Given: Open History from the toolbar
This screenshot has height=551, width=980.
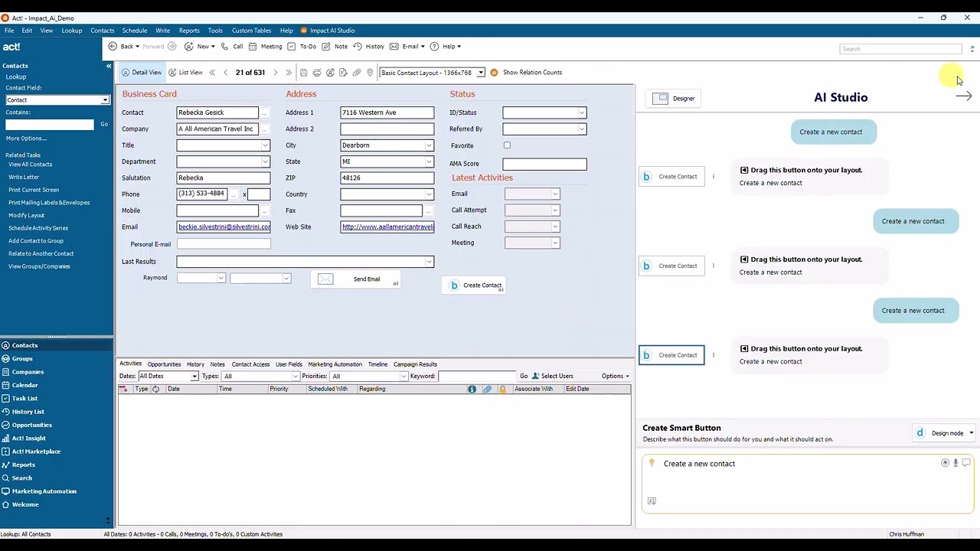Looking at the screenshot, I should click(x=368, y=47).
